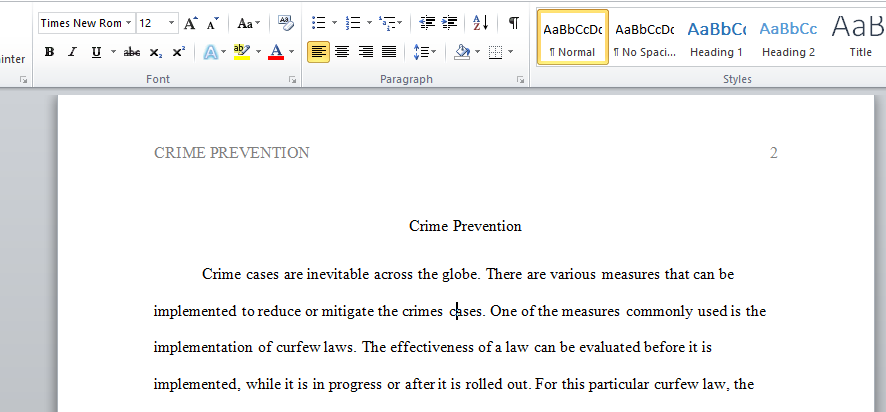Apply the Title style
This screenshot has width=886, height=412.
click(858, 37)
